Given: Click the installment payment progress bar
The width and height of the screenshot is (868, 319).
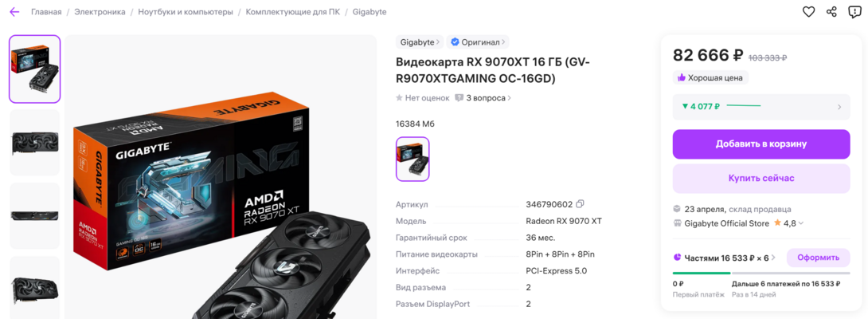Looking at the screenshot, I should (x=761, y=273).
